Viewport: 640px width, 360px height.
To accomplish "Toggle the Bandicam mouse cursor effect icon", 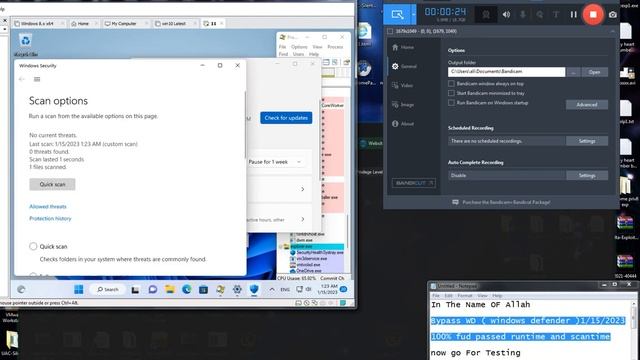I will [x=540, y=15].
